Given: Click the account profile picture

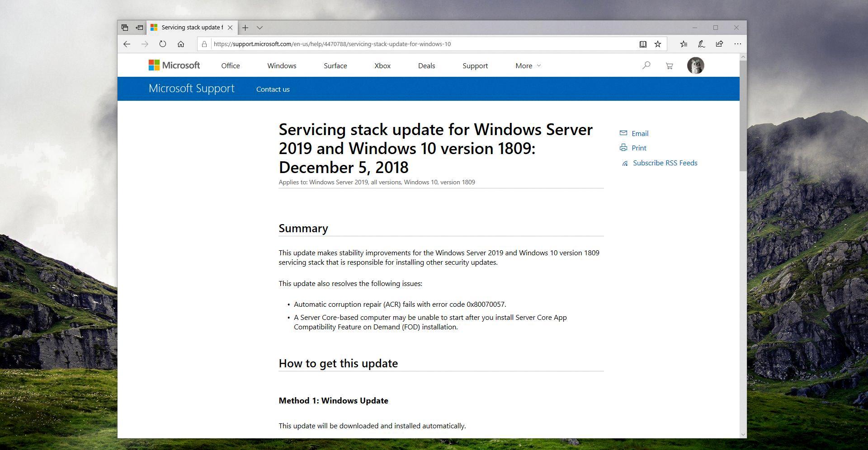Looking at the screenshot, I should [695, 66].
